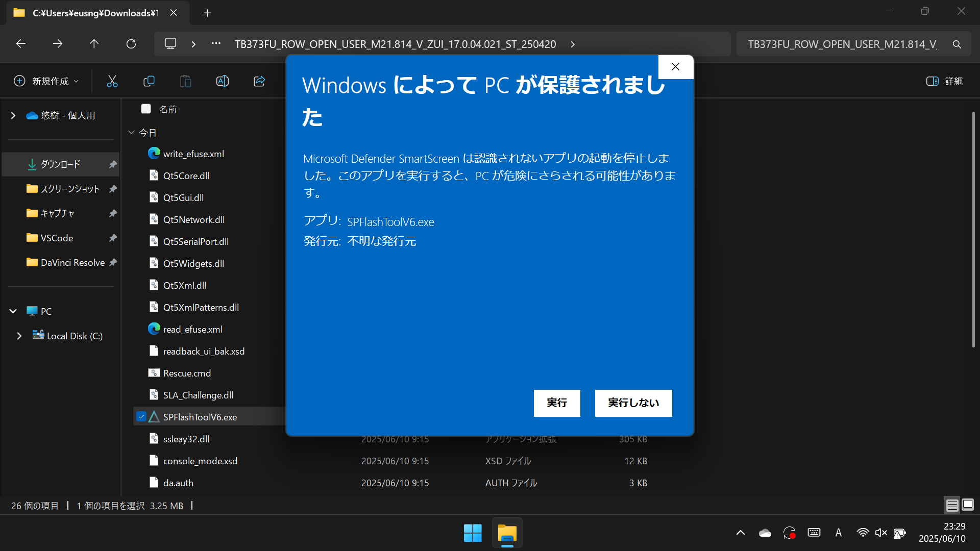The height and width of the screenshot is (551, 980).
Task: Click the search magnifier icon
Action: pos(957,44)
